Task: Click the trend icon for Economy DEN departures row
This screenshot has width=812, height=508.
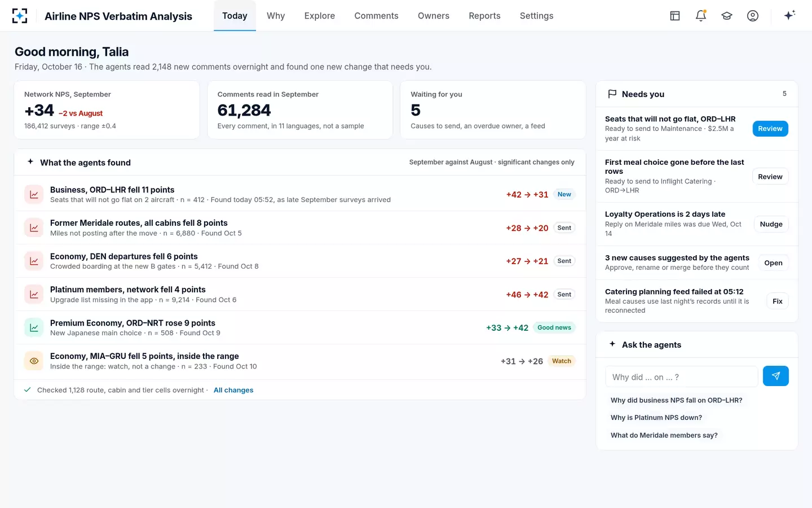Action: point(34,261)
